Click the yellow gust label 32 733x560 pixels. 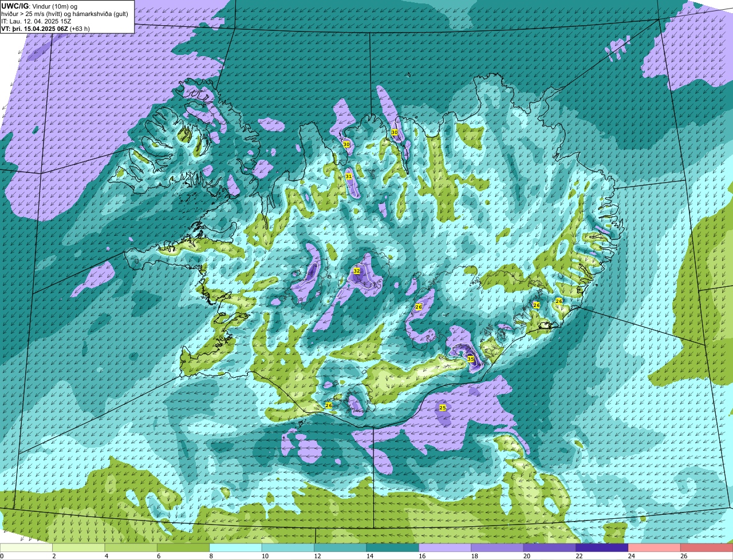point(357,271)
